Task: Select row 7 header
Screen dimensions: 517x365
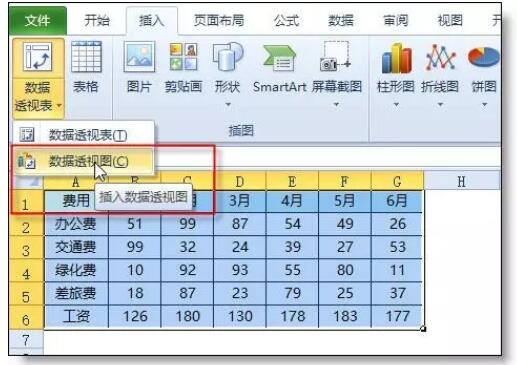Action: point(26,340)
